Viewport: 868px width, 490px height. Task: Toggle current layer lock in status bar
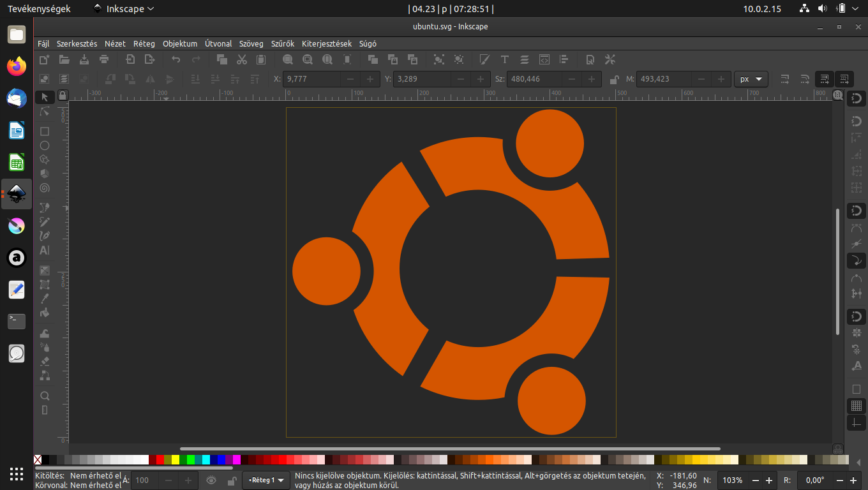click(x=232, y=480)
